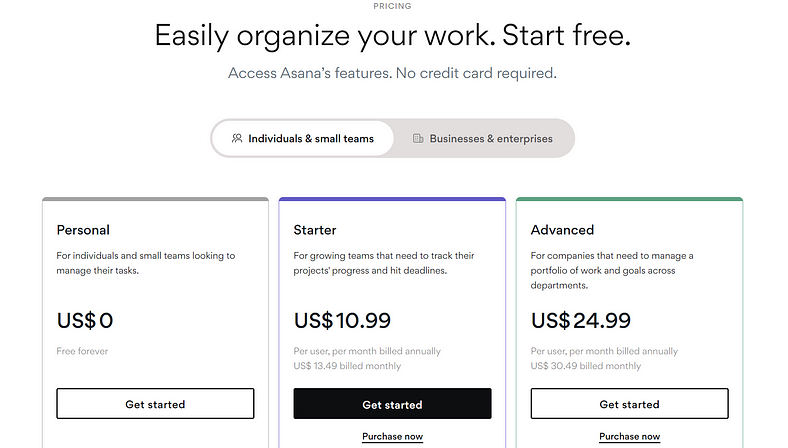
Task: Click the black Get started button for Starter
Action: tap(392, 404)
